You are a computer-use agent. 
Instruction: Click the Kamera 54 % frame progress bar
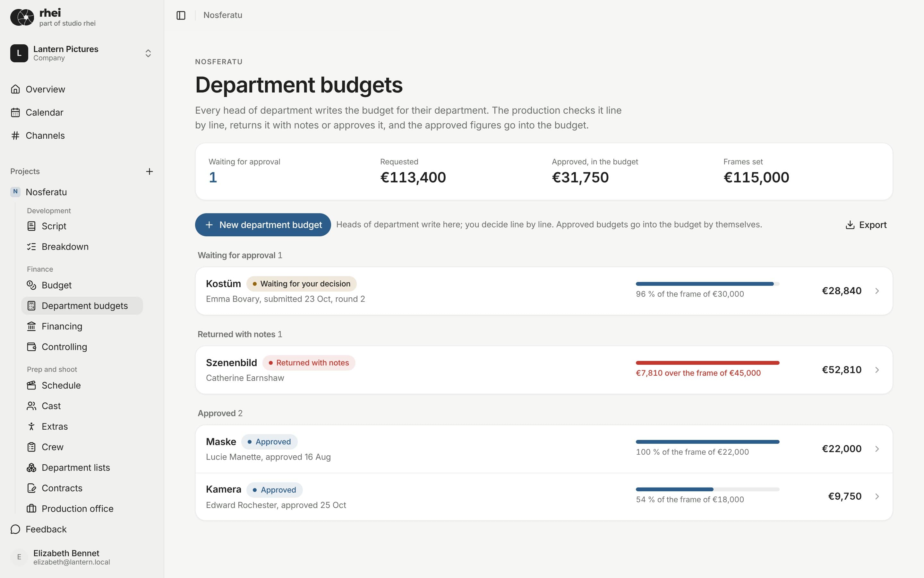pyautogui.click(x=707, y=489)
